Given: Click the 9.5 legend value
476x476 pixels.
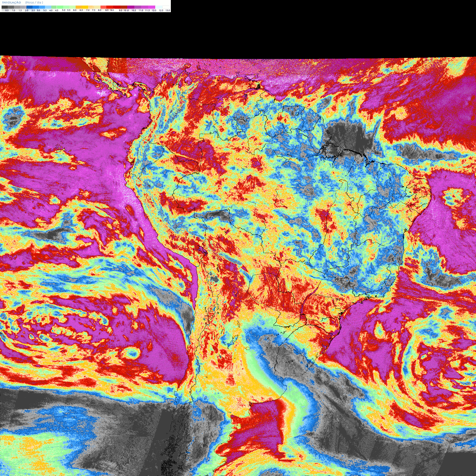Looking at the screenshot, I should click(121, 10).
